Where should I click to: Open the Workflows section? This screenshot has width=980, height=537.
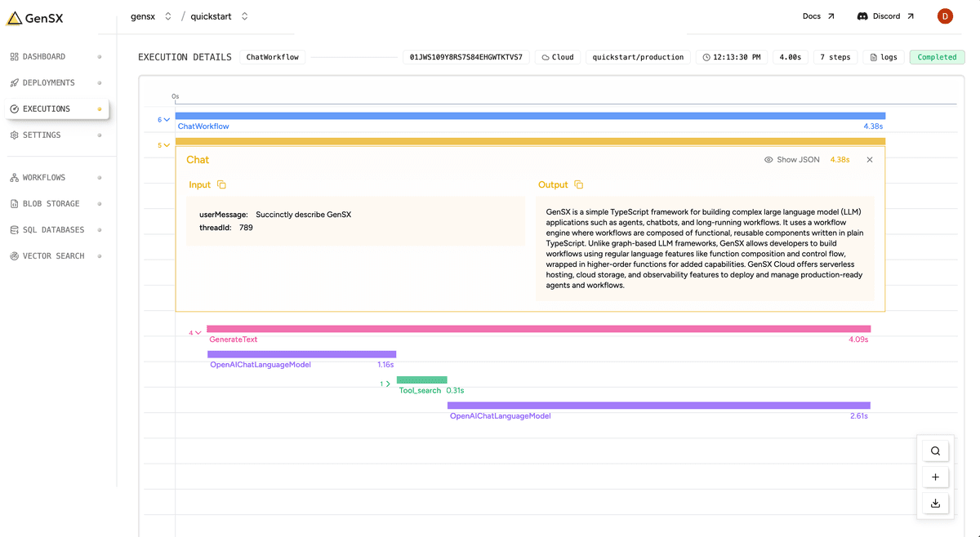(45, 177)
